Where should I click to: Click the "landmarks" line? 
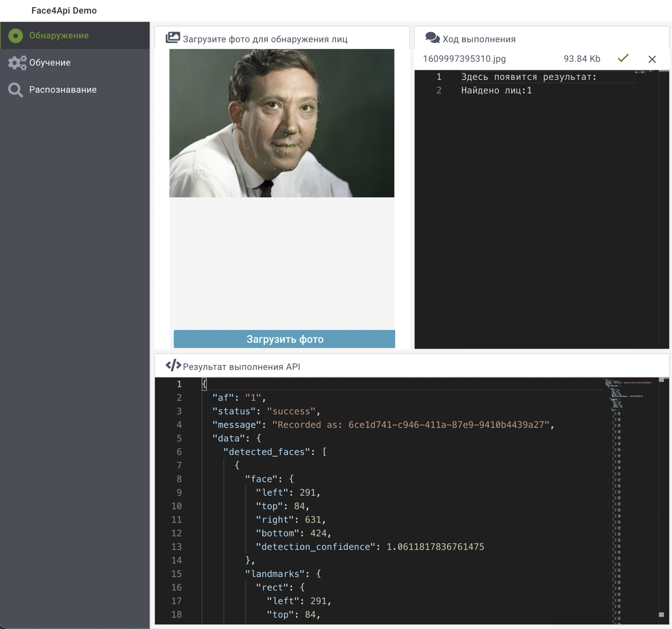[283, 574]
